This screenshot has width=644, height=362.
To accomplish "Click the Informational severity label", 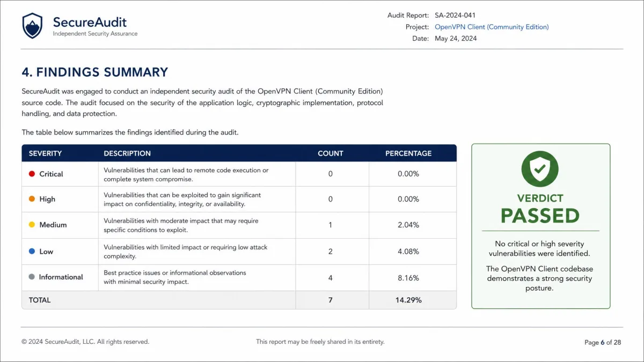I will coord(61,277).
